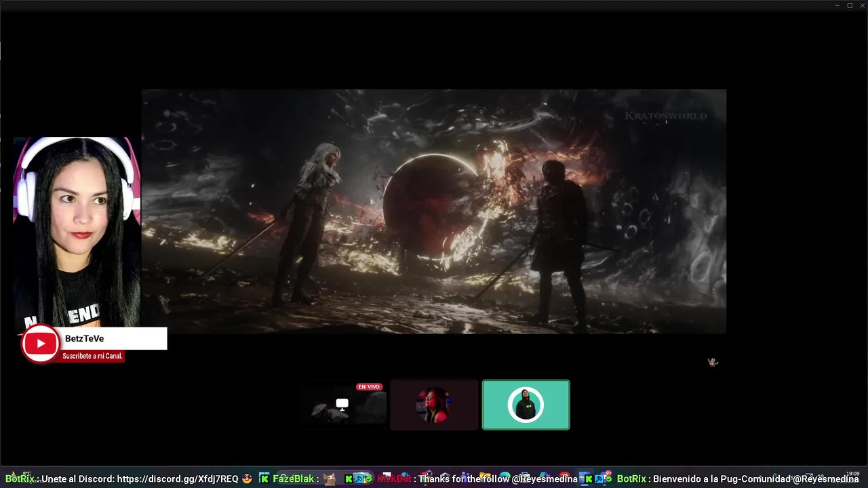The width and height of the screenshot is (868, 488).
Task: Select the participant tile with red-lit woman avatar
Action: [434, 405]
